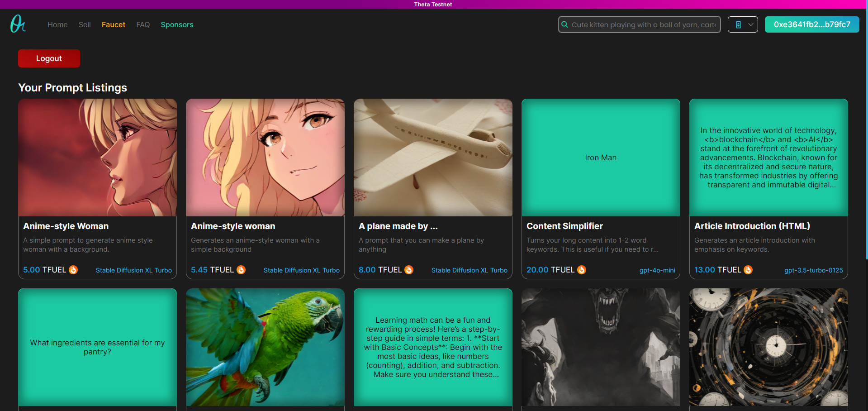Click the TFUEL flame icon beside 5.45

pyautogui.click(x=241, y=270)
